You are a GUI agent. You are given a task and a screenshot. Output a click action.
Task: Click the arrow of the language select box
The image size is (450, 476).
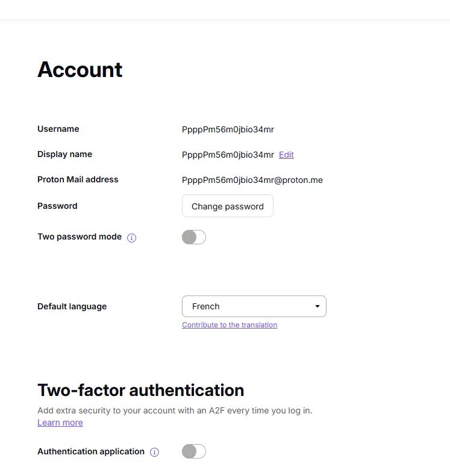[x=317, y=306]
